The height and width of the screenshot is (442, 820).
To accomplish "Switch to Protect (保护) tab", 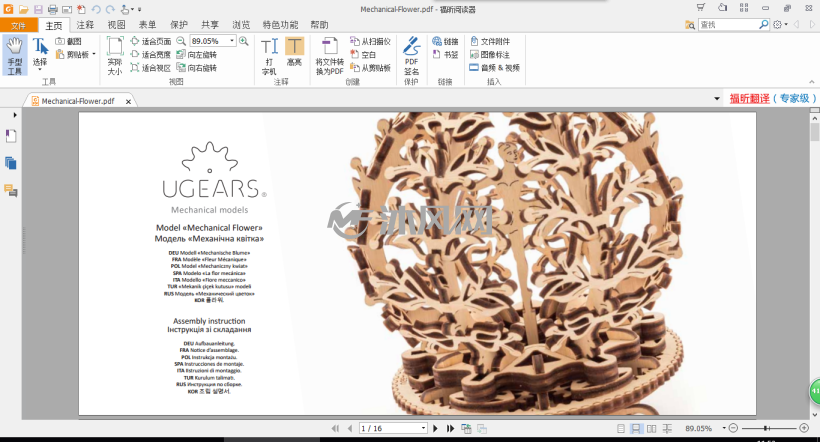I will 179,25.
